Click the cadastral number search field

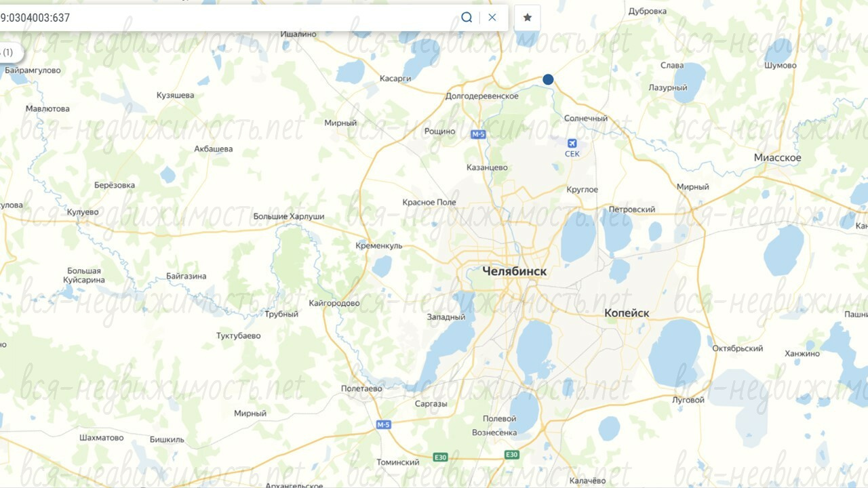(224, 18)
